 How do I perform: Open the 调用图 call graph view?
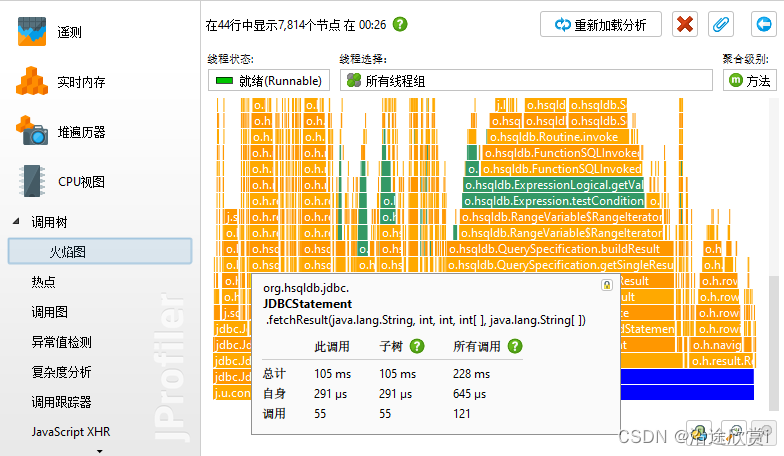pyautogui.click(x=50, y=312)
